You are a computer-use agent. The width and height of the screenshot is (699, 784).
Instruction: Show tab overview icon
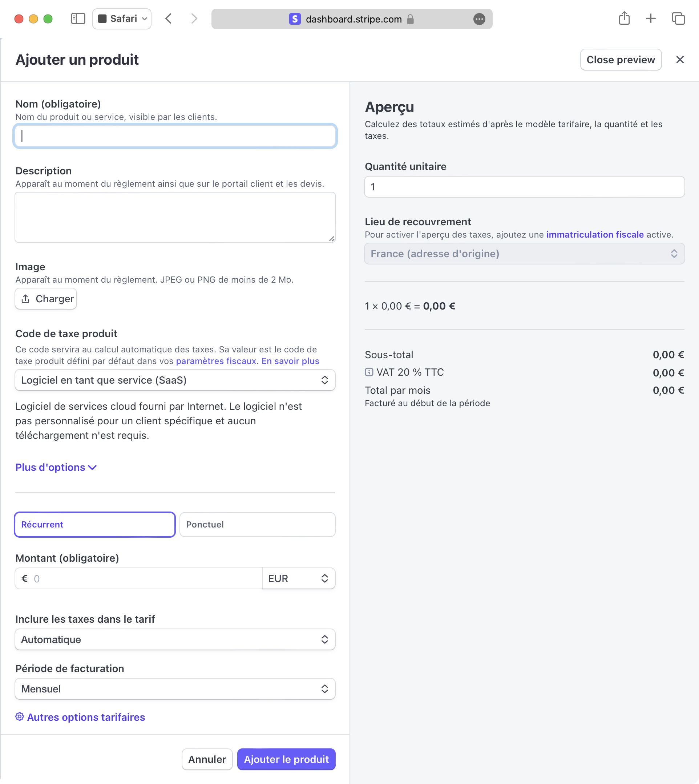point(678,19)
